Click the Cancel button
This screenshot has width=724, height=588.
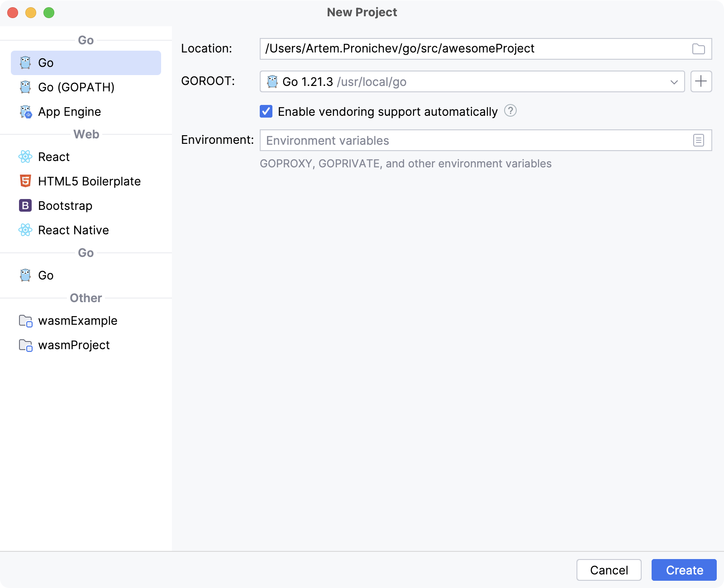(609, 570)
